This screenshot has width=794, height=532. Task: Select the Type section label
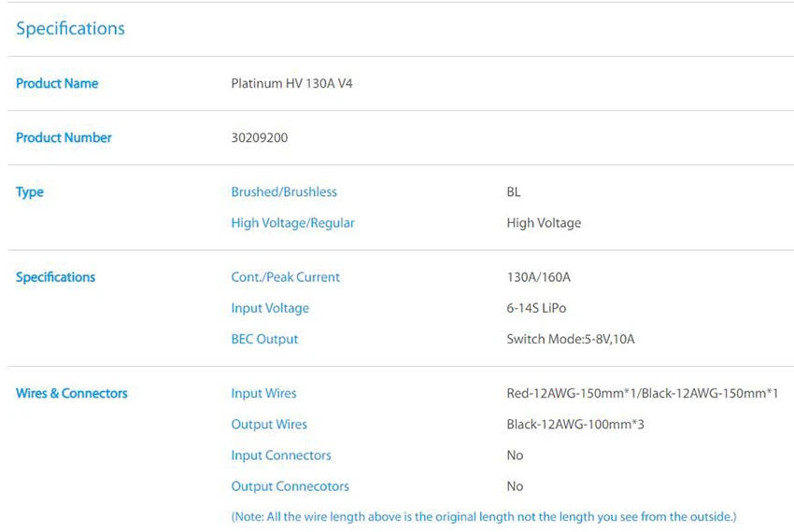(x=30, y=192)
